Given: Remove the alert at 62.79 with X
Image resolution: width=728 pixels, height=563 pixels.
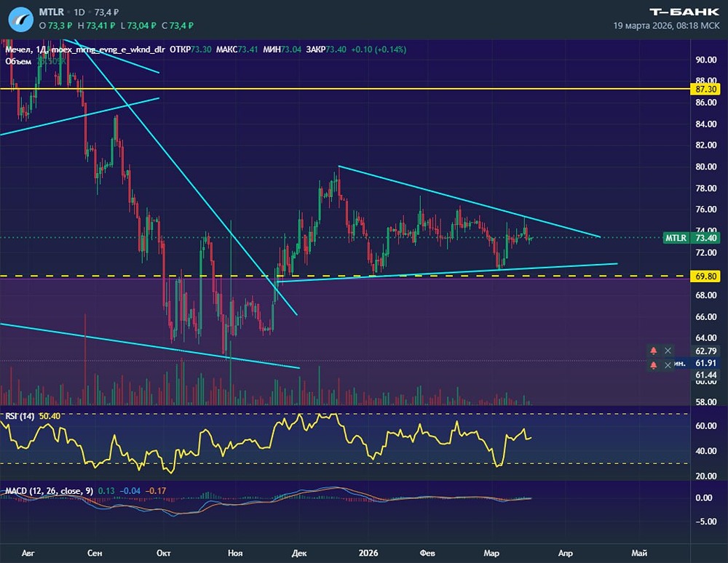Looking at the screenshot, I should 668,351.
